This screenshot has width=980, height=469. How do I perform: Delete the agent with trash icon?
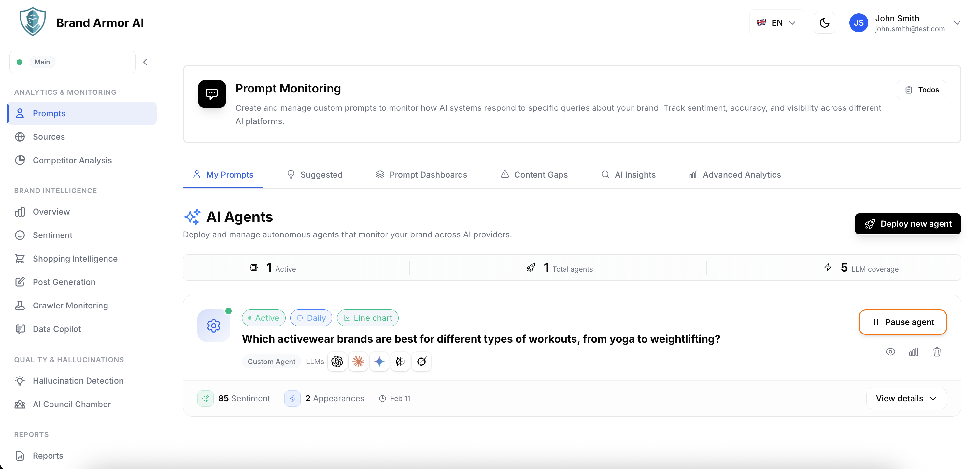937,352
